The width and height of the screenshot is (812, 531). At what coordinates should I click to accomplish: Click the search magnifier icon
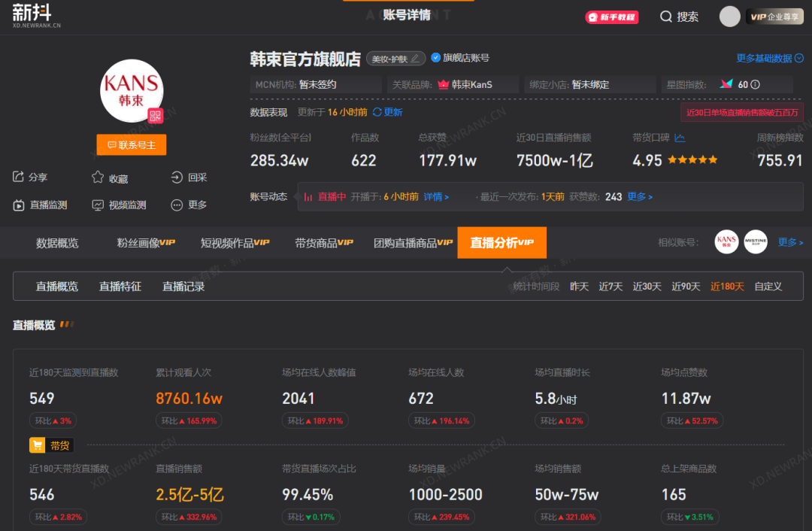pyautogui.click(x=666, y=17)
